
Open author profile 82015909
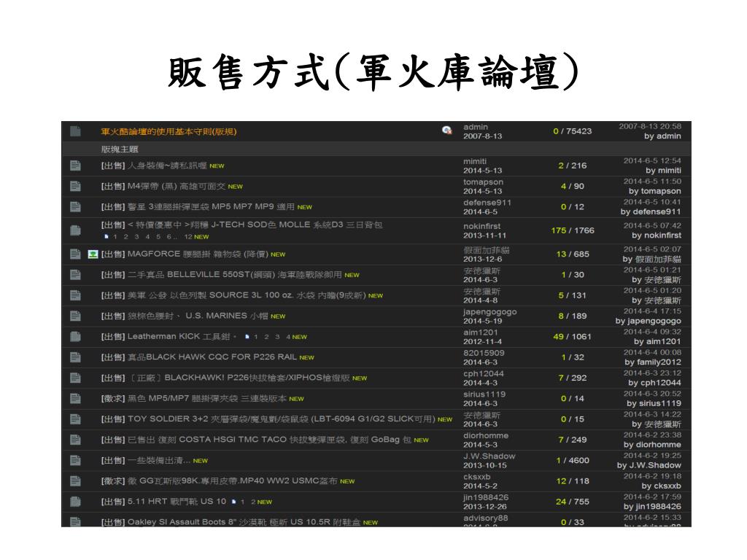(x=484, y=353)
